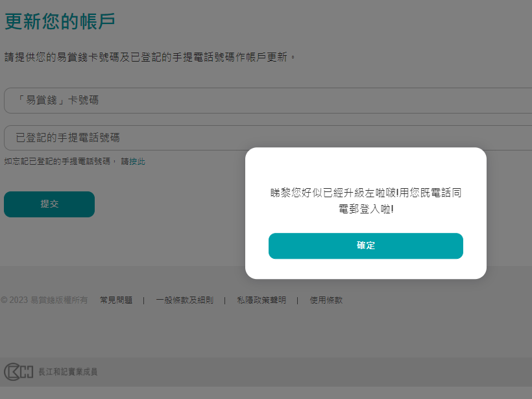Open 使用條款 footer link
The width and height of the screenshot is (532, 399).
(326, 300)
